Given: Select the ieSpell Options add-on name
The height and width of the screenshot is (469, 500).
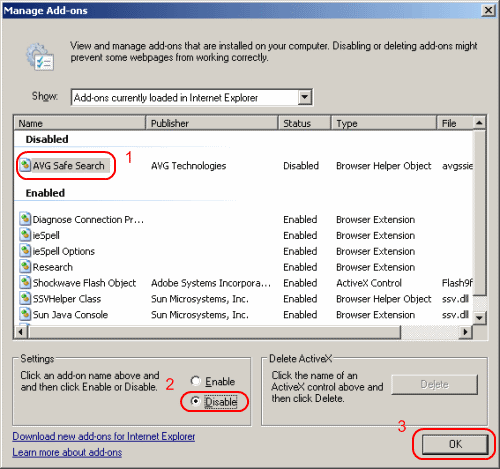Looking at the screenshot, I should point(64,251).
